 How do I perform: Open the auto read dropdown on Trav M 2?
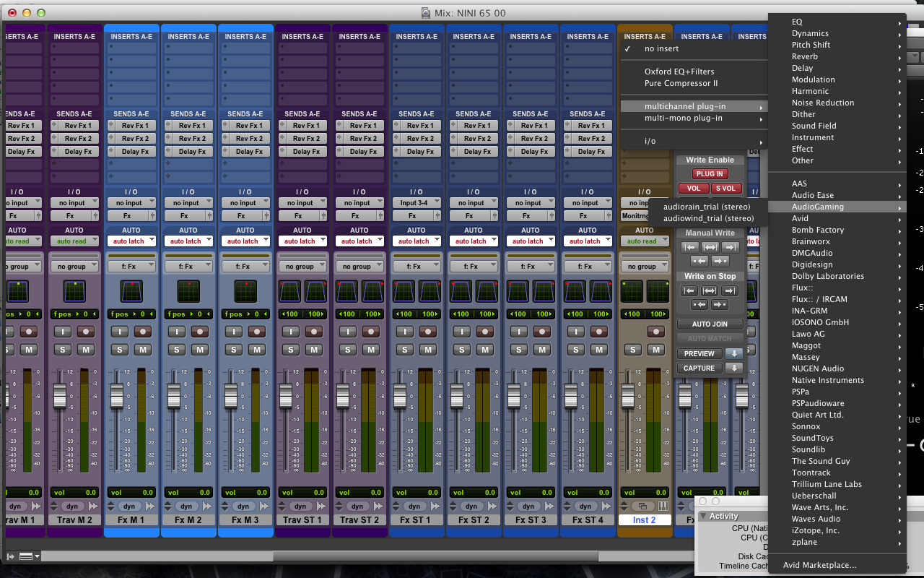point(74,241)
